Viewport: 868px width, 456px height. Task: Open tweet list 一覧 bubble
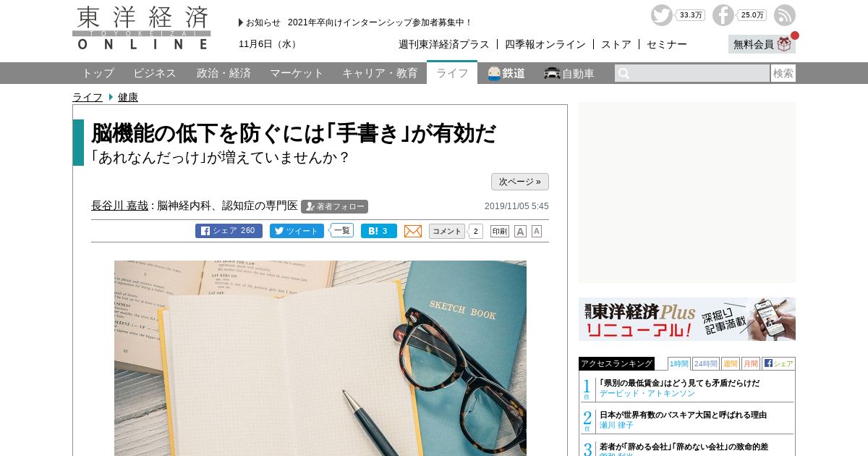pos(341,231)
